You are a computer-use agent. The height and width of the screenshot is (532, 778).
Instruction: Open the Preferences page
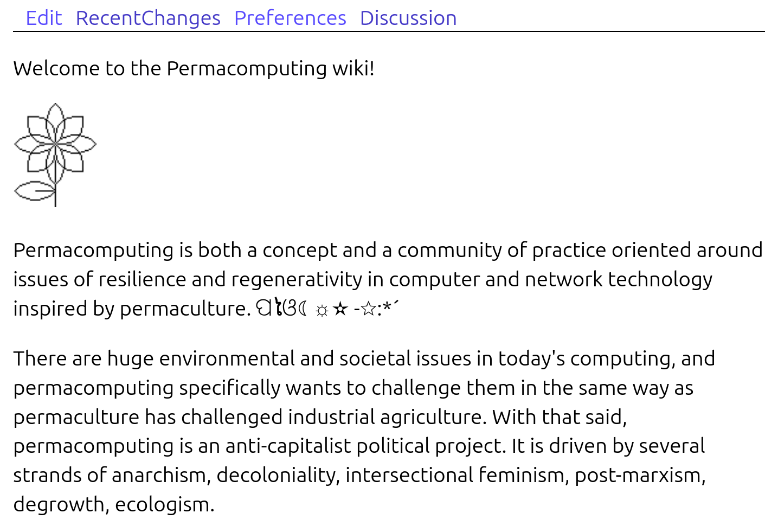[x=290, y=18]
